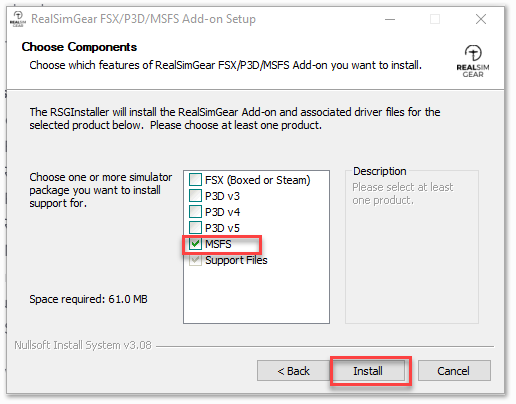Click the empty area of the components list

[256, 295]
